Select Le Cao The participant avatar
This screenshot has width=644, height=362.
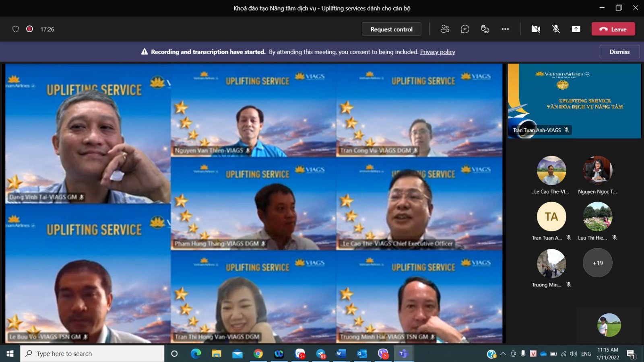551,170
